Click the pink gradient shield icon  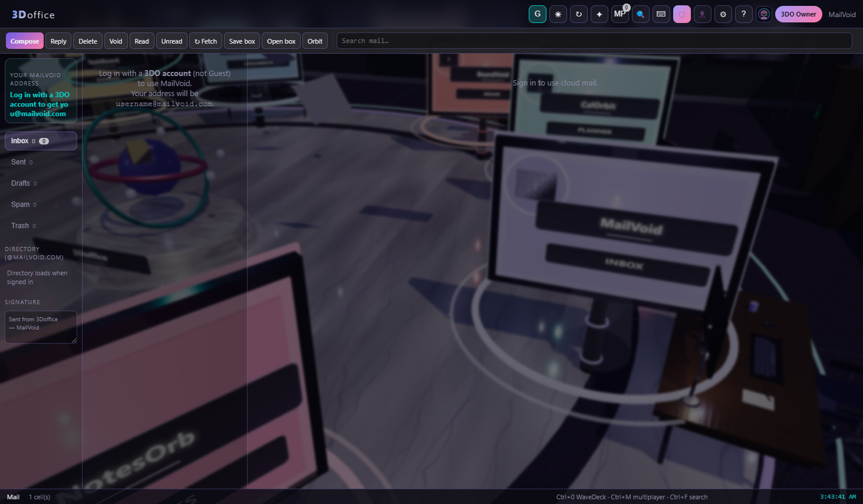click(x=682, y=14)
